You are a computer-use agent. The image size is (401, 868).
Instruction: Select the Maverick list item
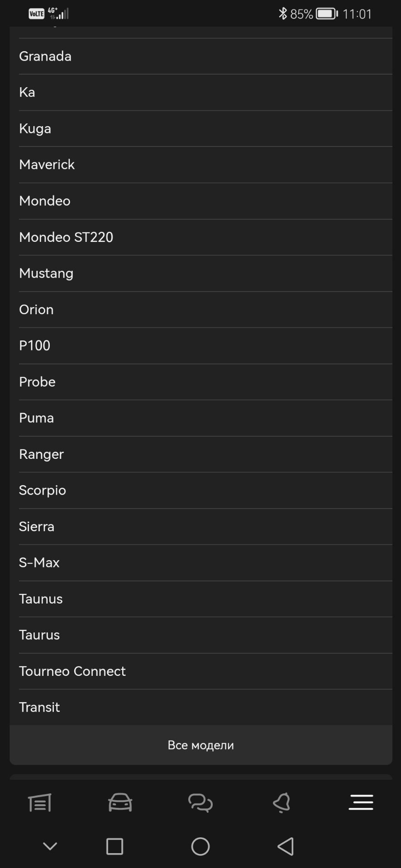[47, 165]
